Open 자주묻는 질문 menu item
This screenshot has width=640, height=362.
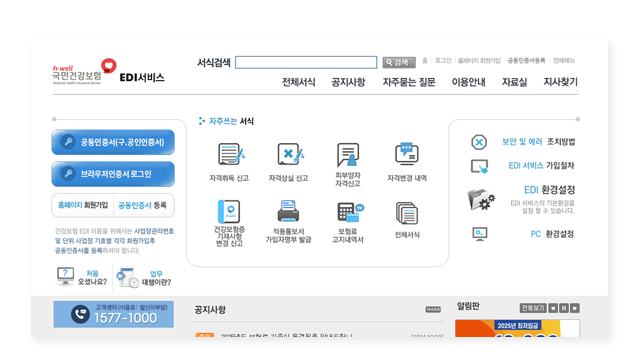[409, 82]
